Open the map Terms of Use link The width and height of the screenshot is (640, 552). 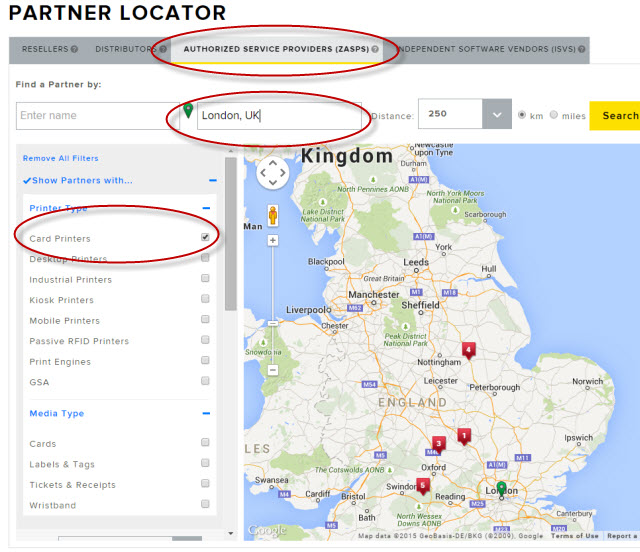(575, 536)
